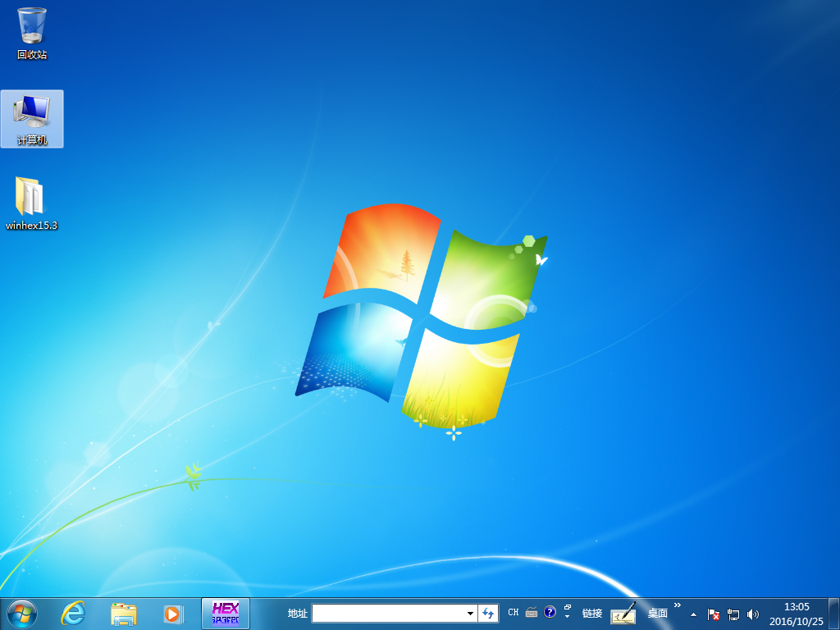Click the address bar refresh/go button
Image resolution: width=840 pixels, height=630 pixels.
coord(487,614)
